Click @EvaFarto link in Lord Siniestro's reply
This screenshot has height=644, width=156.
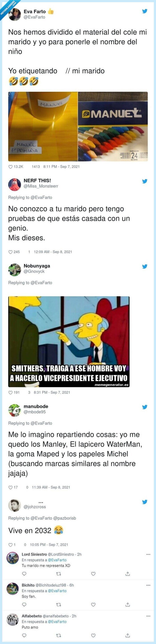(57, 560)
